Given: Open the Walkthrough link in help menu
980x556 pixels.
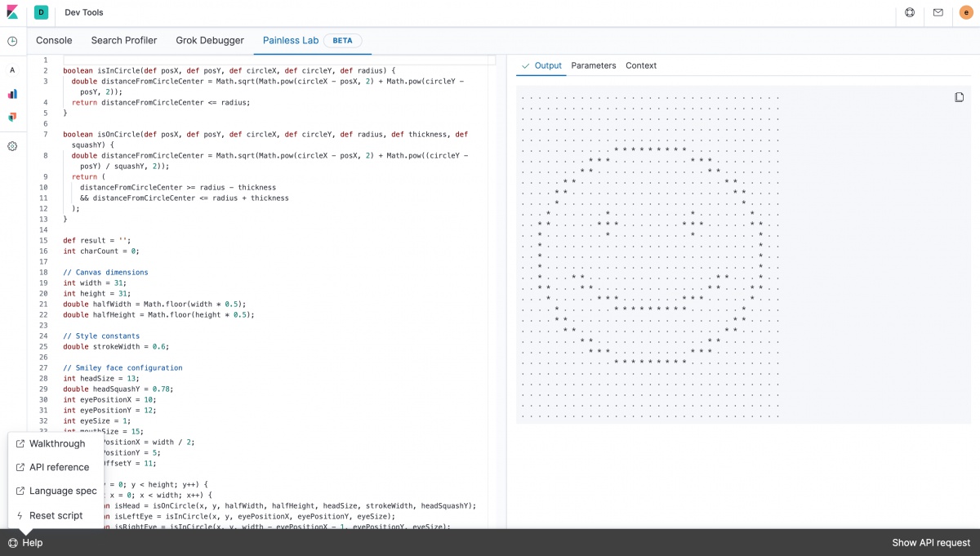Looking at the screenshot, I should pyautogui.click(x=56, y=443).
